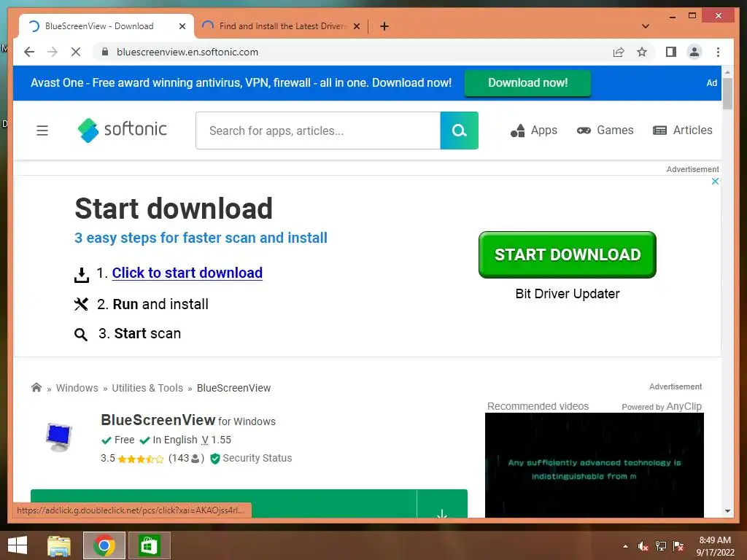Go back to the previous page

coord(29,52)
